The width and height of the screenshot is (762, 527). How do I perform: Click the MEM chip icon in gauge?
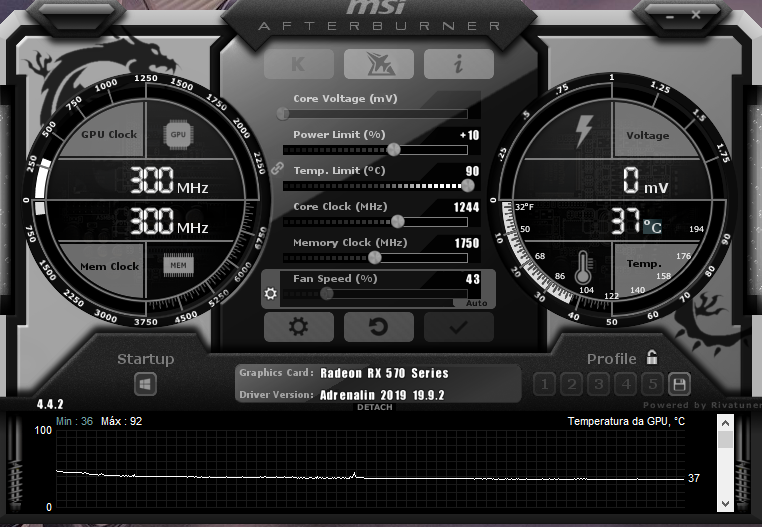coord(178,265)
